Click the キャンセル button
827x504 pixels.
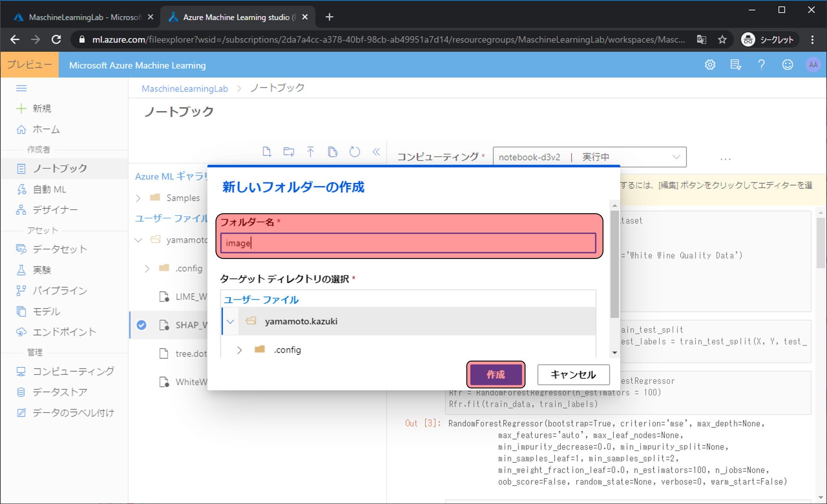point(573,375)
